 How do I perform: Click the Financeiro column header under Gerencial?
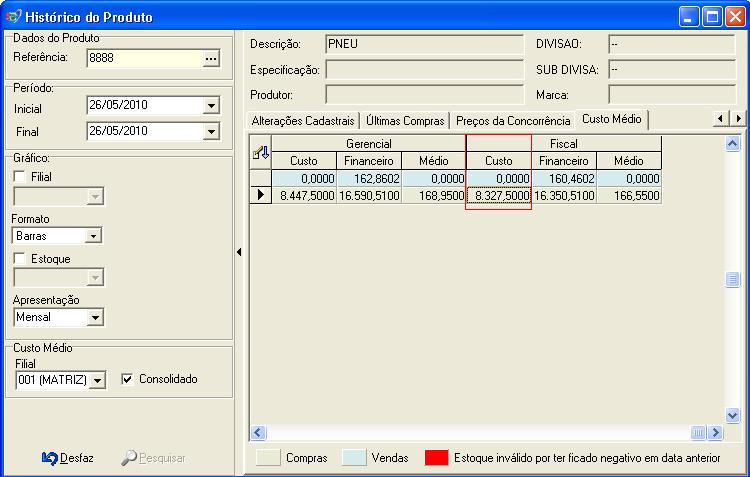[370, 160]
